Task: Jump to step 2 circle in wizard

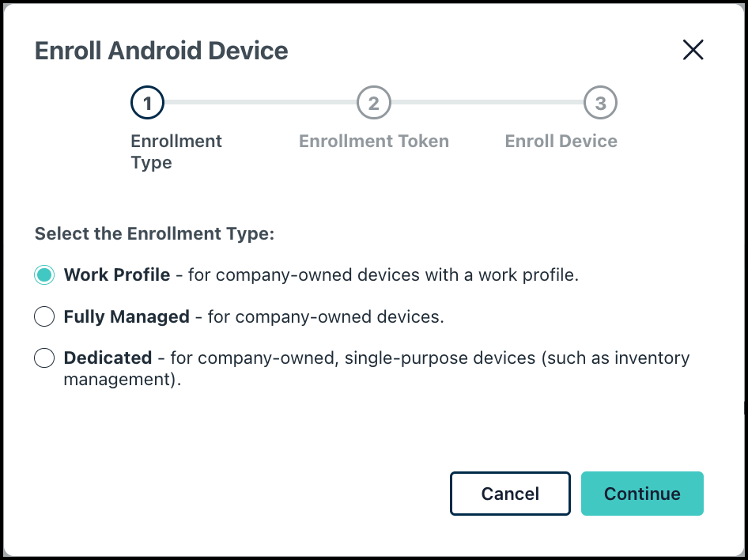Action: tap(374, 102)
